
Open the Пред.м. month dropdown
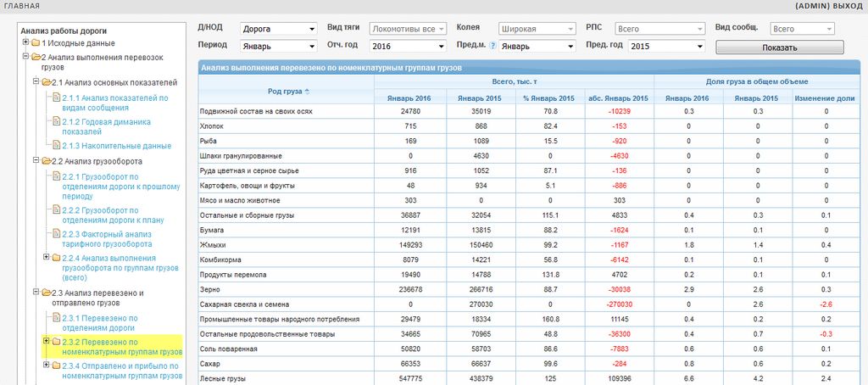click(x=537, y=47)
